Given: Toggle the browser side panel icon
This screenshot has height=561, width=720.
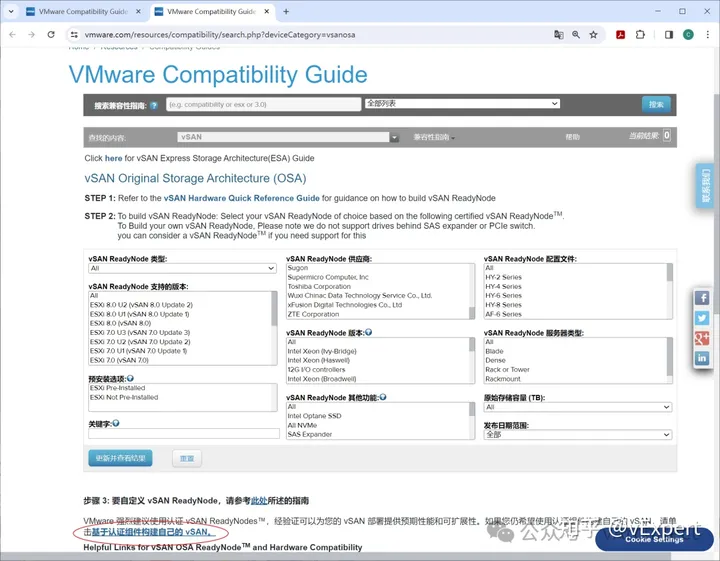Looking at the screenshot, I should tap(669, 34).
